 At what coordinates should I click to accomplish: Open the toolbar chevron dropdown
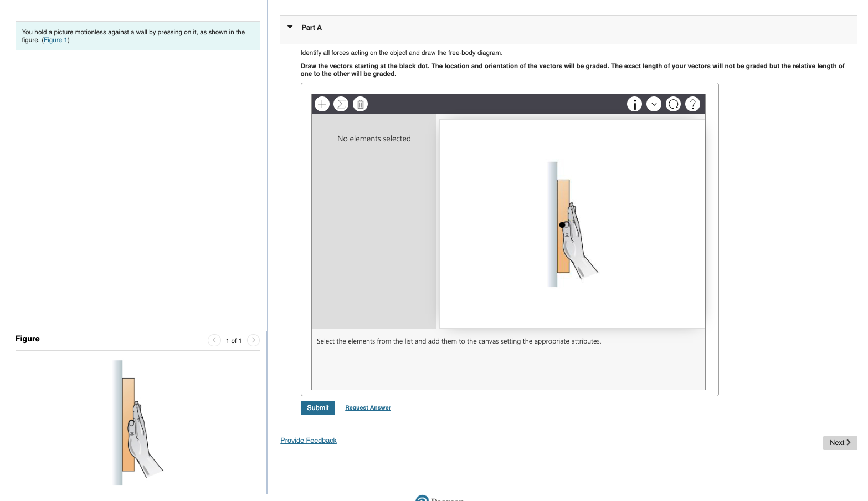pyautogui.click(x=654, y=104)
